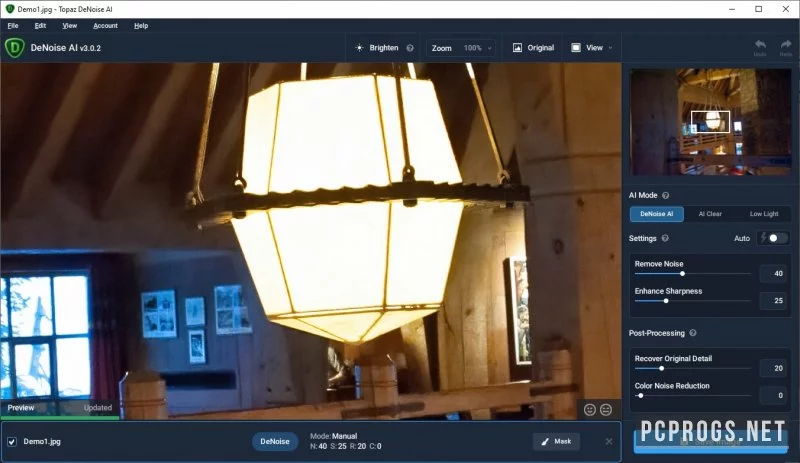Click the View layout icon
This screenshot has height=463, width=800.
(x=576, y=47)
